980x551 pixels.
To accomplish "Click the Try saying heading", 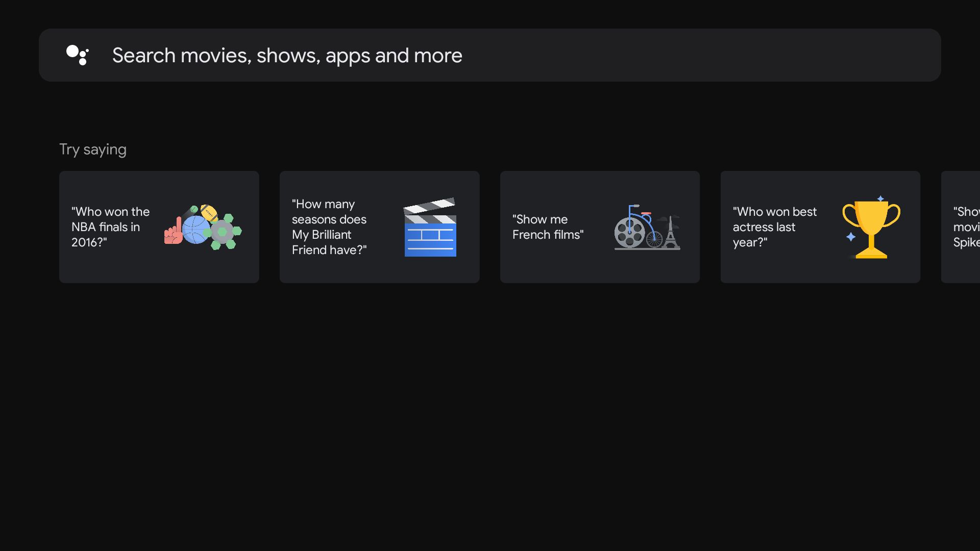I will (x=92, y=149).
